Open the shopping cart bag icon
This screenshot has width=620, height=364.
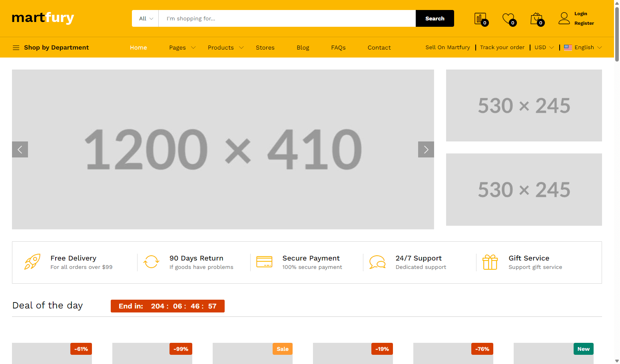pyautogui.click(x=537, y=19)
